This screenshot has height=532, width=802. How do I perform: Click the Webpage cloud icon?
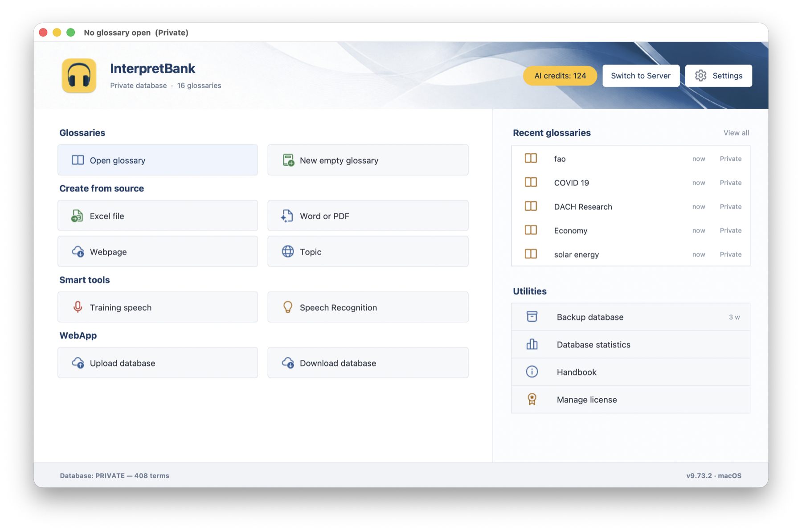click(78, 252)
